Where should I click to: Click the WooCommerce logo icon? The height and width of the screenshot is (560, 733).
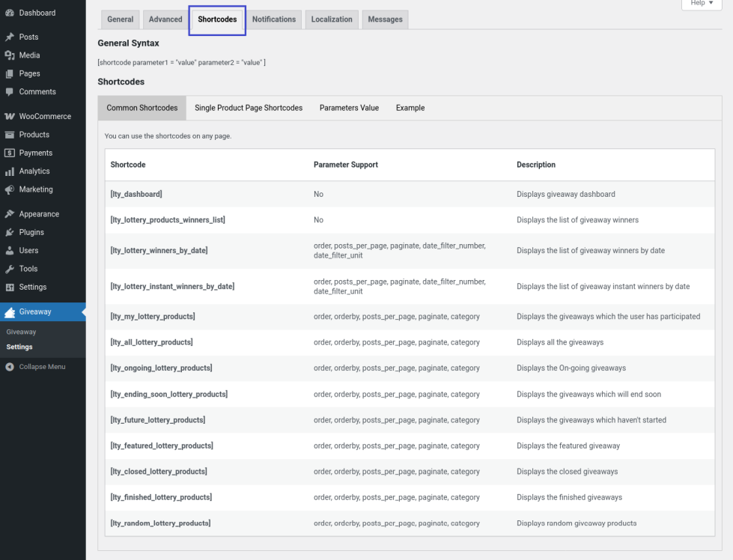pyautogui.click(x=10, y=117)
